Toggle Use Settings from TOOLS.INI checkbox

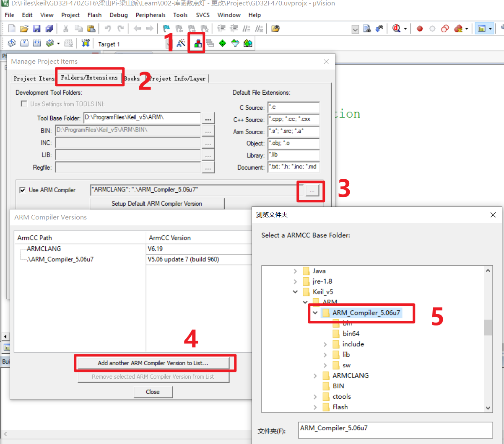(x=24, y=104)
